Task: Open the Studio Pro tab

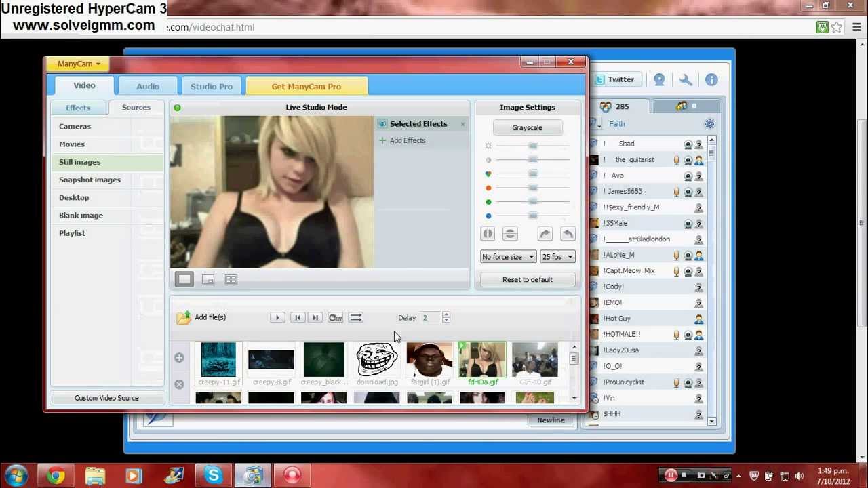Action: 212,86
